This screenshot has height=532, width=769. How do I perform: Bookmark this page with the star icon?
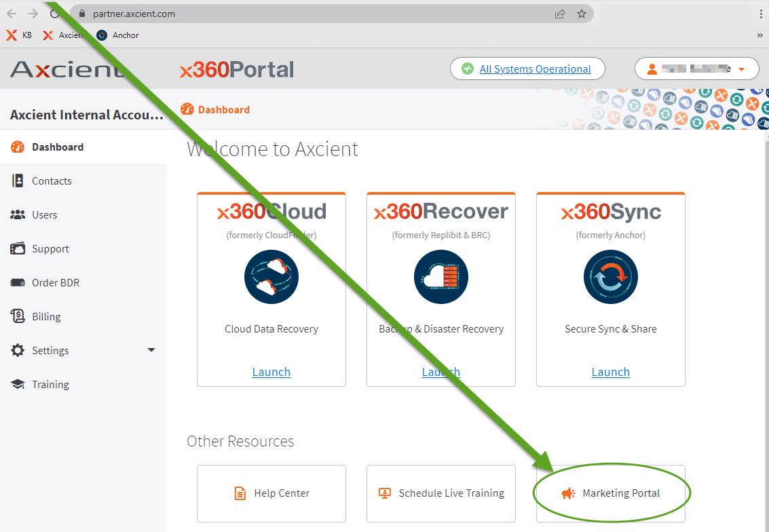point(581,14)
